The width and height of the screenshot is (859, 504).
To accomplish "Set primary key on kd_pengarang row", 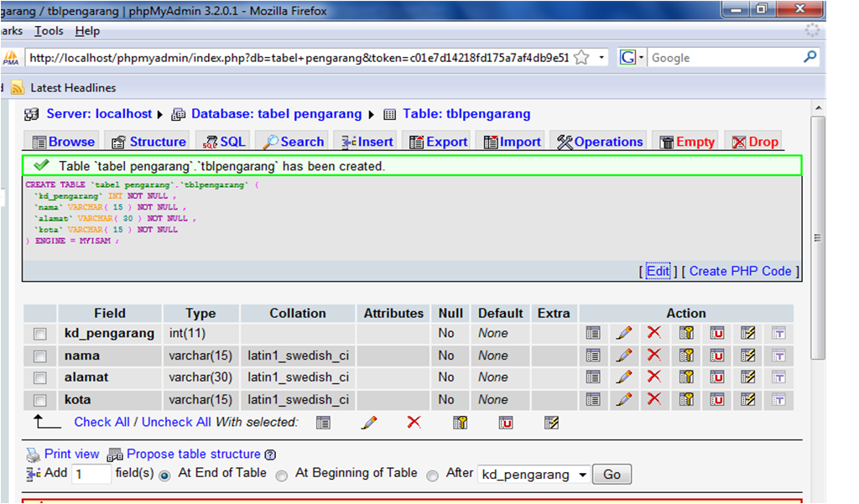I will pos(686,333).
